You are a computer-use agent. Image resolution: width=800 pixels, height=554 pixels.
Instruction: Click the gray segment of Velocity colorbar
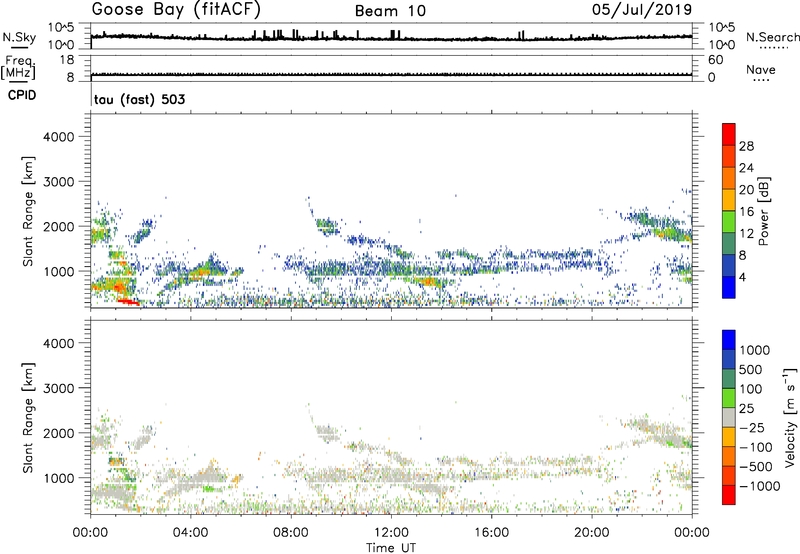(x=729, y=417)
